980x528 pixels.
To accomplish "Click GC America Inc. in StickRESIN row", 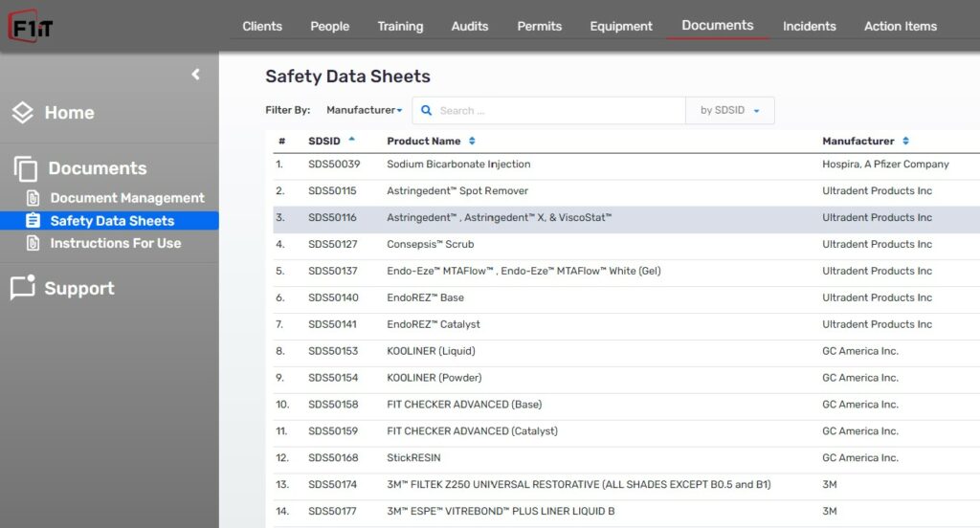I will [x=860, y=458].
